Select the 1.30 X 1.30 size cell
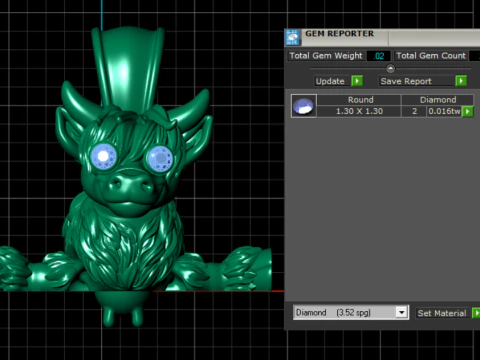Viewport: 480px width, 360px height. pos(359,111)
